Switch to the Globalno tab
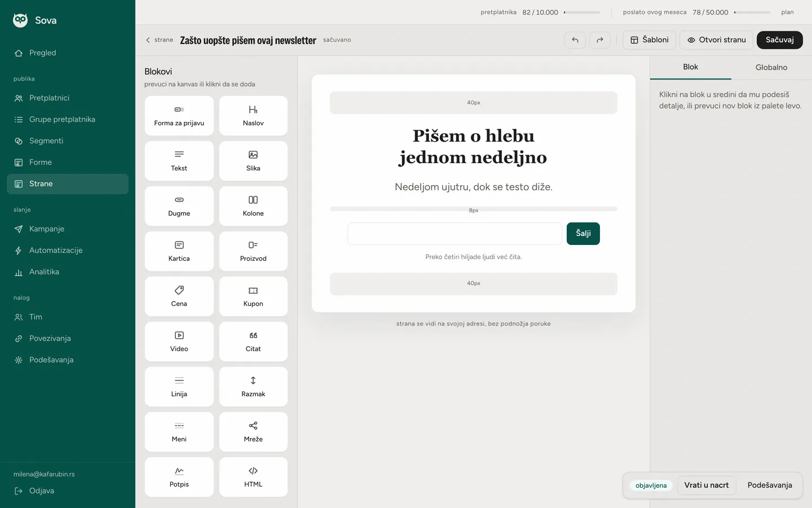 771,67
